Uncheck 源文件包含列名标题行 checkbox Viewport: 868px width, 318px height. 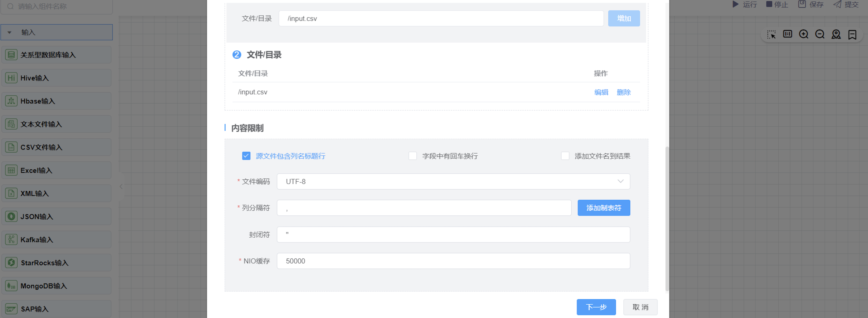point(246,156)
